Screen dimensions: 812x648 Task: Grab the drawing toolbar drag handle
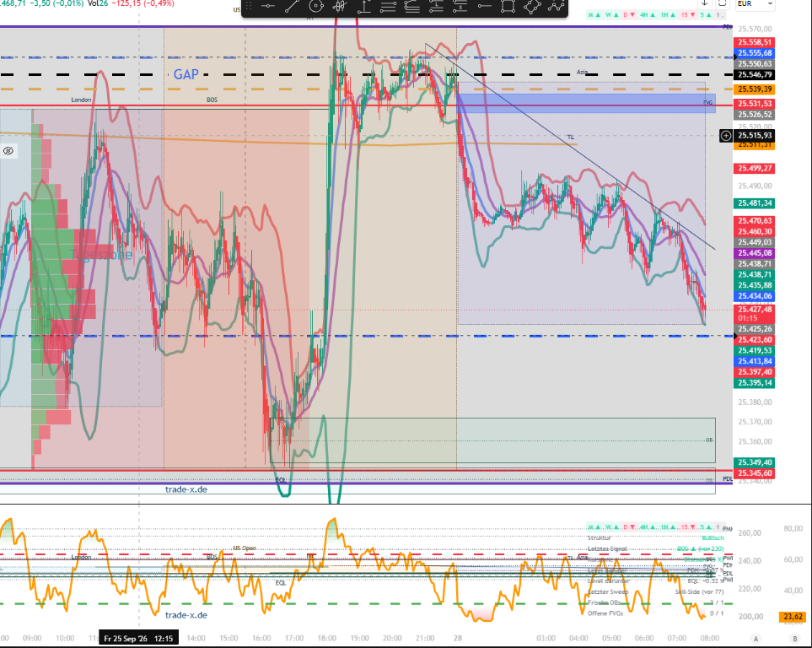click(x=249, y=6)
